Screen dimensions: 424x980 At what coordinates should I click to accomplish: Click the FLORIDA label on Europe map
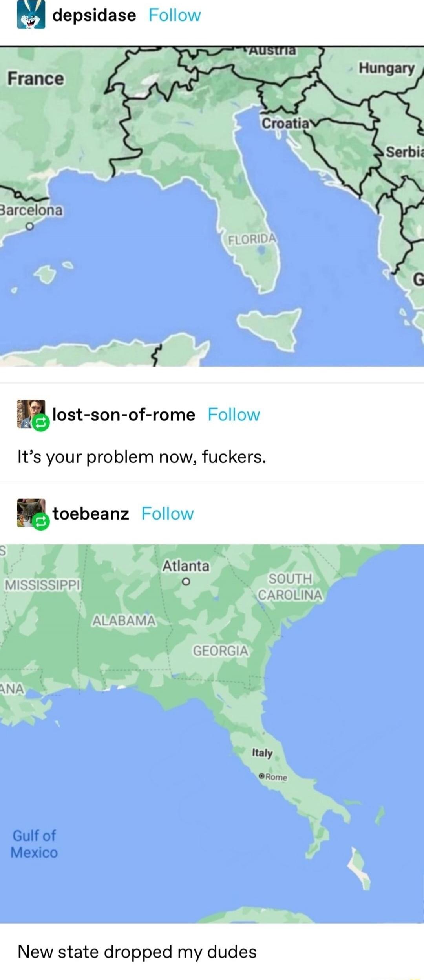(x=252, y=239)
